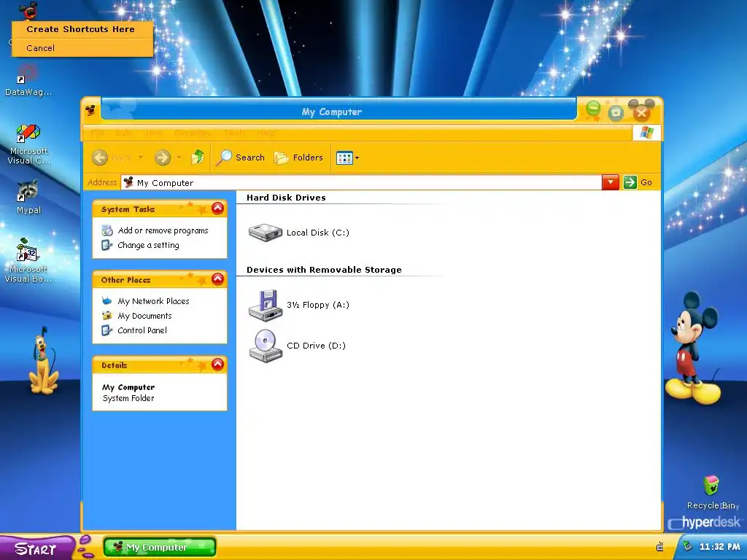Select Microsoft Visual C... desktop shortcut
The width and height of the screenshot is (747, 560).
(x=28, y=144)
